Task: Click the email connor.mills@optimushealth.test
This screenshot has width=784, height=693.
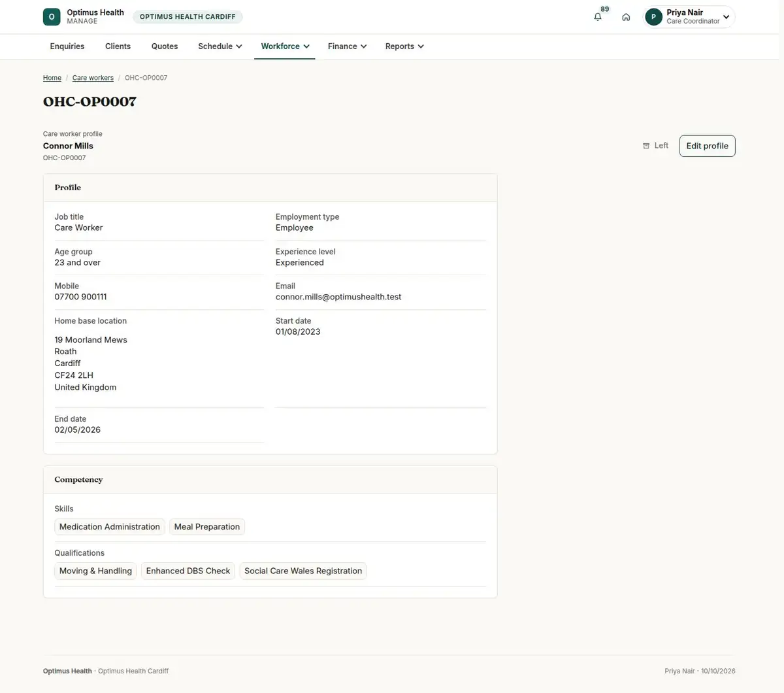Action: point(338,297)
